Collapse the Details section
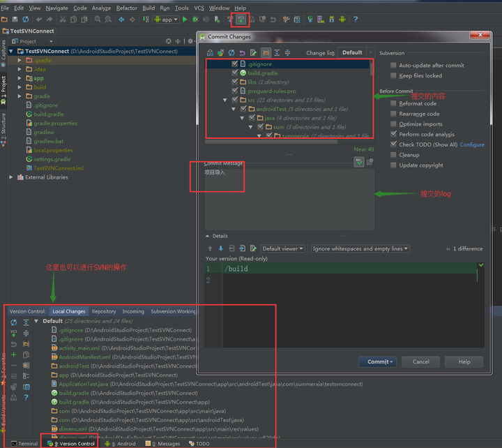This screenshot has width=502, height=448. click(x=208, y=236)
